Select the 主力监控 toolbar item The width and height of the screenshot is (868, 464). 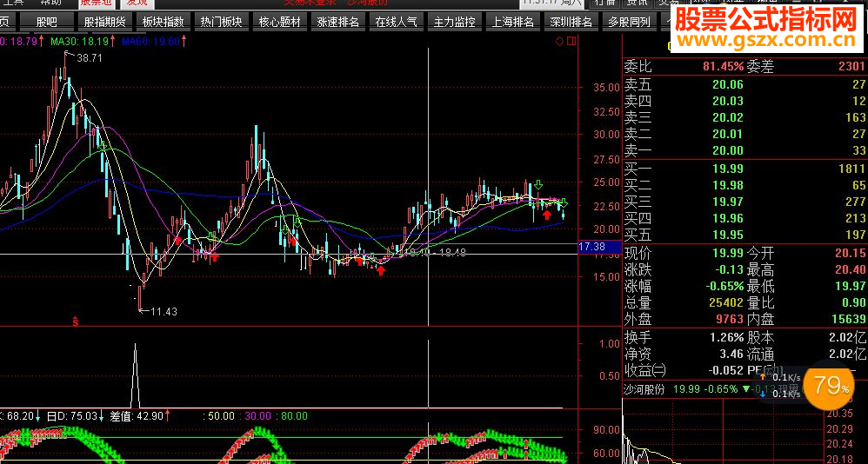455,22
